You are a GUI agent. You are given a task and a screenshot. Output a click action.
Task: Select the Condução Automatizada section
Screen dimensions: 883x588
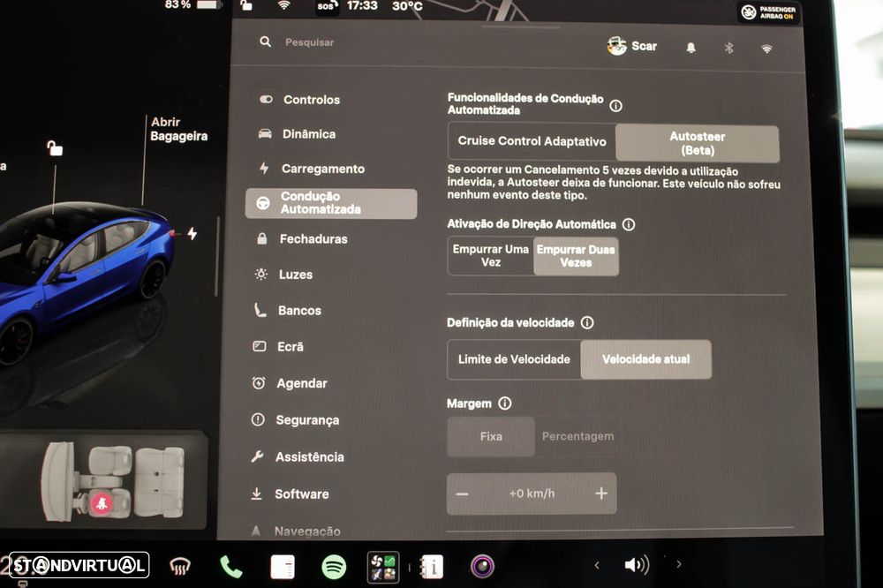[331, 203]
